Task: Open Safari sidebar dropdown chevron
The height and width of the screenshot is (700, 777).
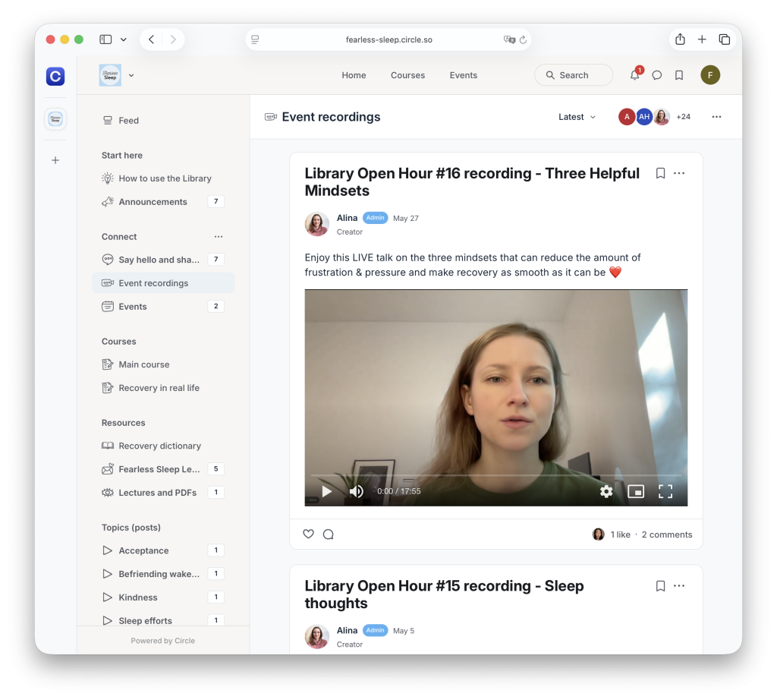Action: (124, 39)
